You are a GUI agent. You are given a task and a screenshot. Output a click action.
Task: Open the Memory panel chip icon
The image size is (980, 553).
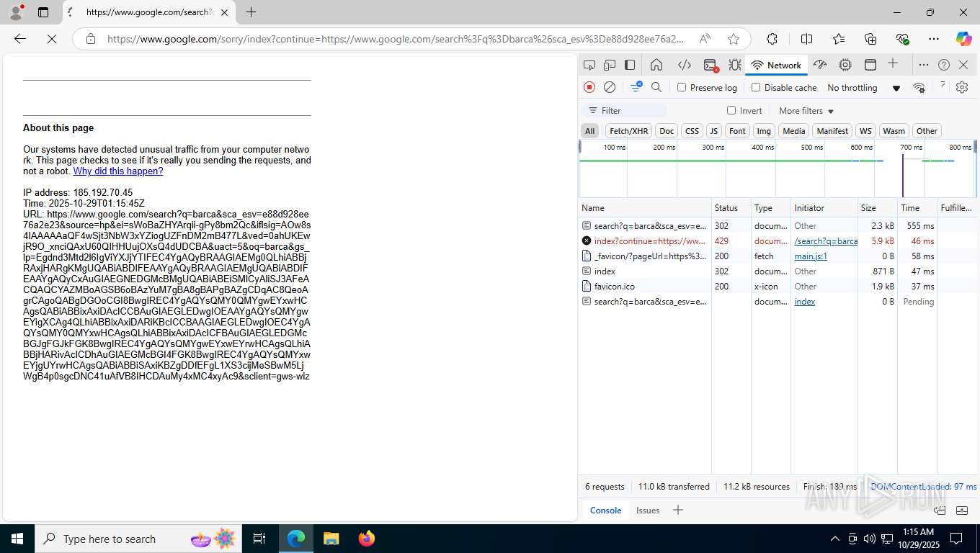(x=845, y=65)
